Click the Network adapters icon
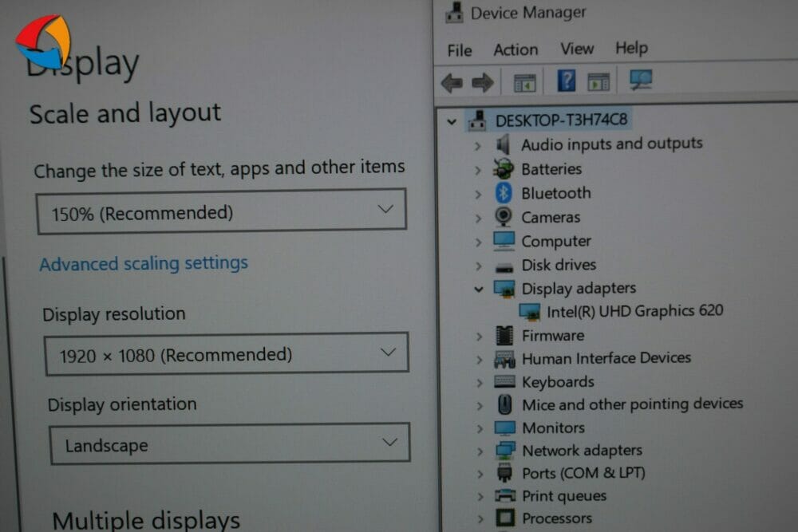Screen dimensions: 798x532 (505, 450)
